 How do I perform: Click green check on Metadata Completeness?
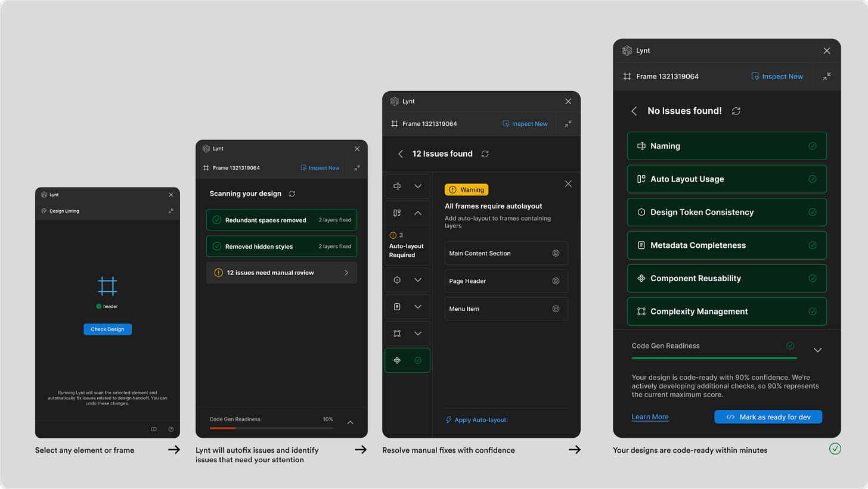click(x=813, y=245)
